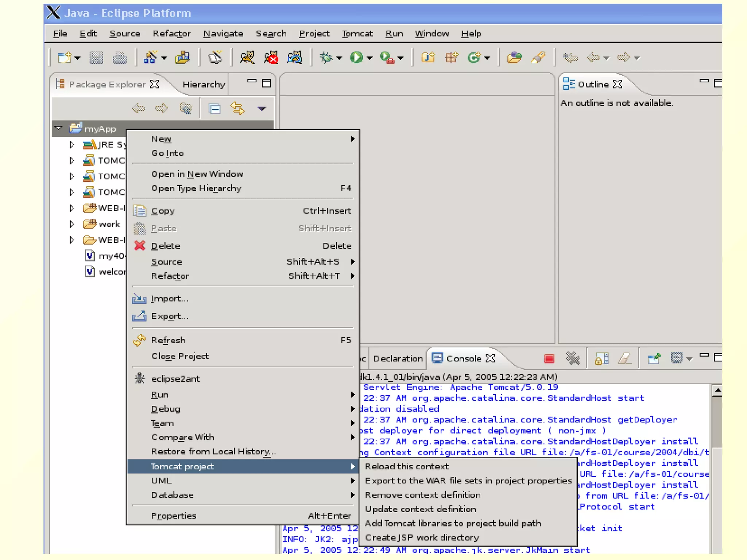Click the Collapse All icon

pos(214,109)
